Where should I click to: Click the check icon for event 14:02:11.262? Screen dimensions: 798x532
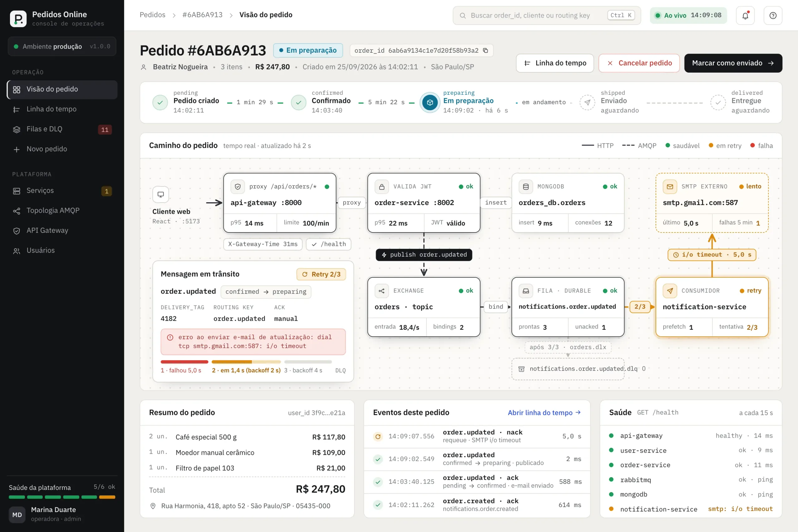click(x=377, y=505)
